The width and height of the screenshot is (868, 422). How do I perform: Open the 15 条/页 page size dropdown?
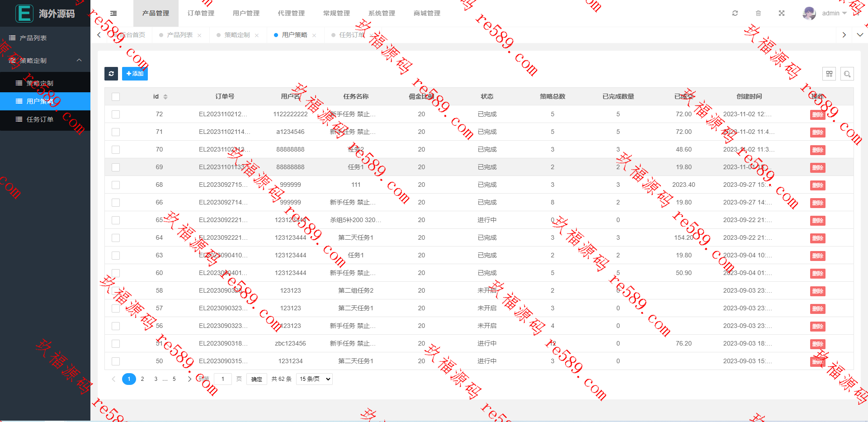[x=314, y=379]
